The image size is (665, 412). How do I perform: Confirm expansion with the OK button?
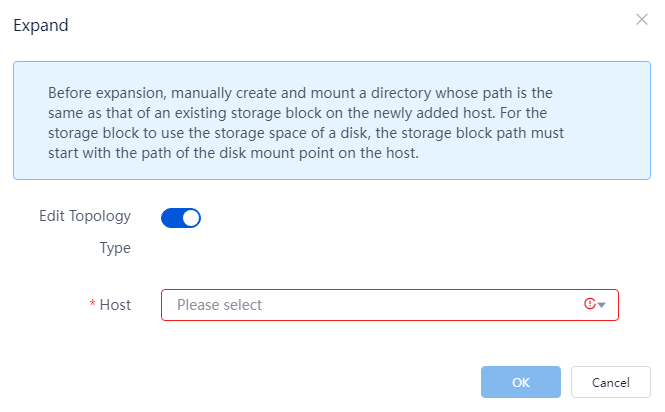[521, 382]
